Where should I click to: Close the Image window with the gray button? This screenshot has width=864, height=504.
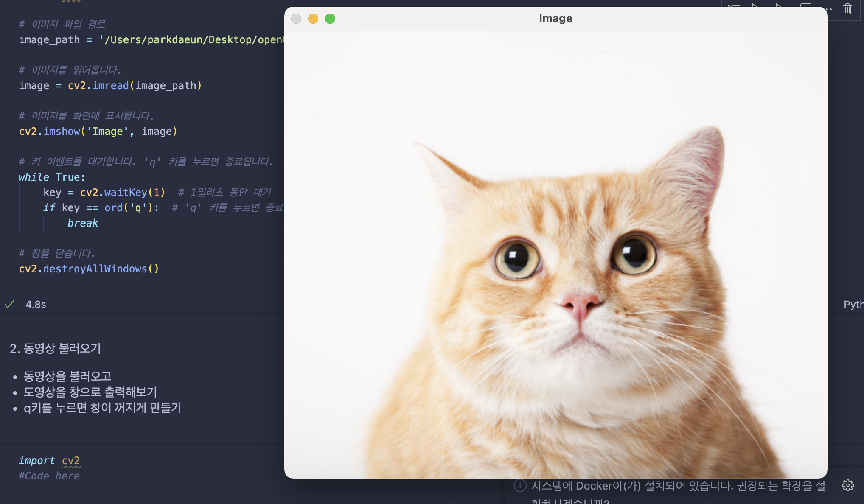tap(296, 19)
